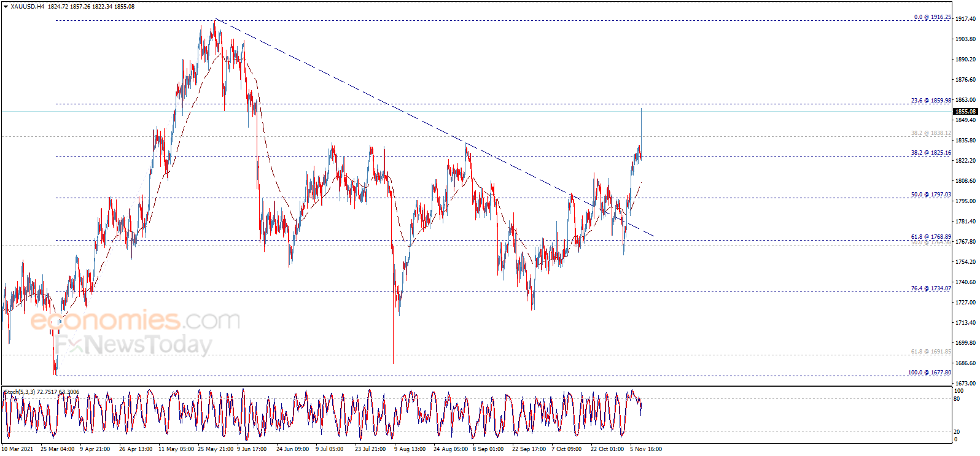This screenshot has height=456, width=980.
Task: Click the 1673.00 price scale value
Action: click(x=965, y=384)
